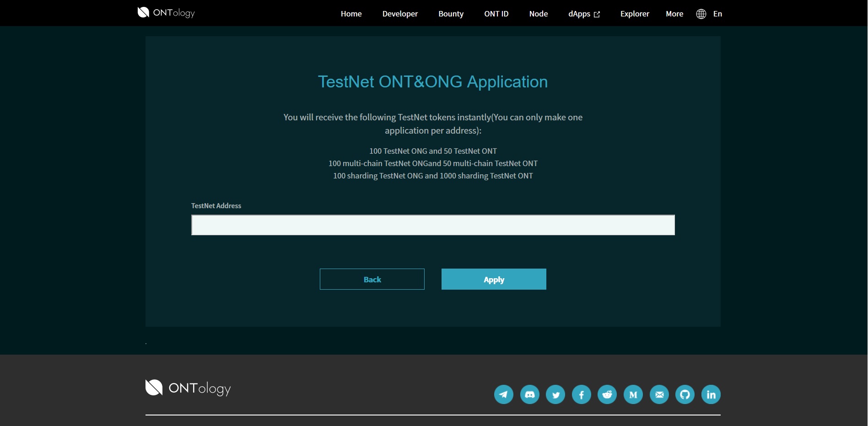
Task: Open the Reddit social icon
Action: tap(607, 394)
